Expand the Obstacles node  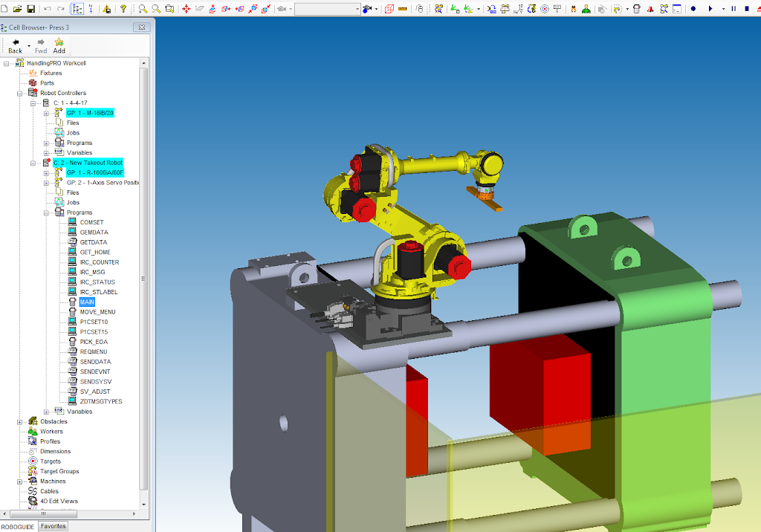(20, 422)
